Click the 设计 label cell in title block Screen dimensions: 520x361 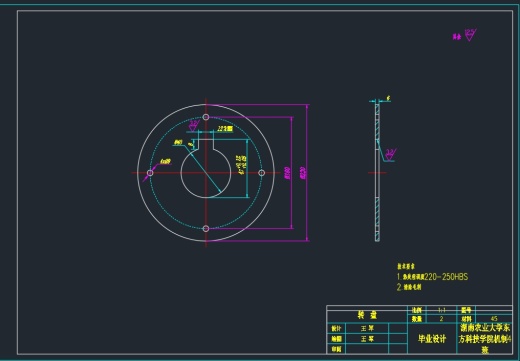(337, 328)
